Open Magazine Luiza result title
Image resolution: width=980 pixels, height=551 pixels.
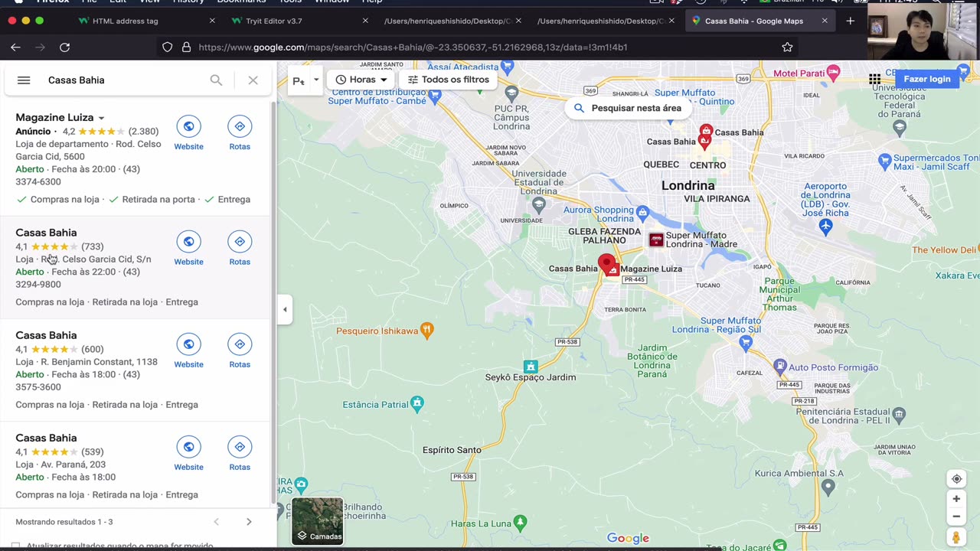pos(54,118)
